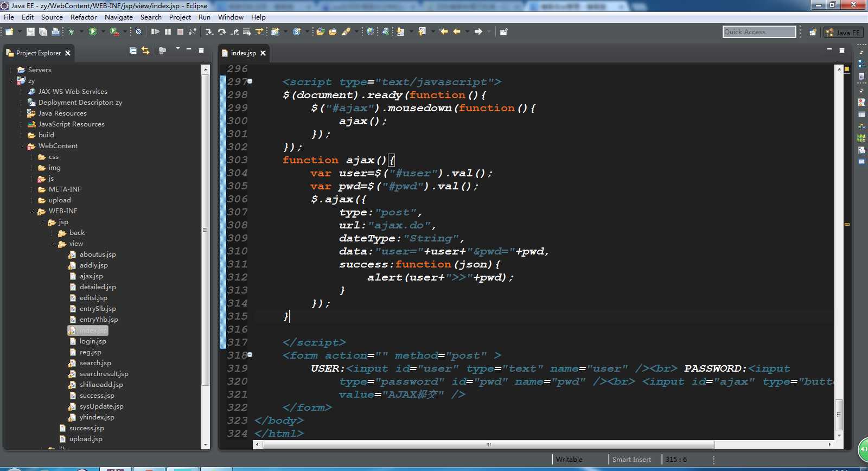
Task: Close the Project Explorer view tab
Action: 67,53
